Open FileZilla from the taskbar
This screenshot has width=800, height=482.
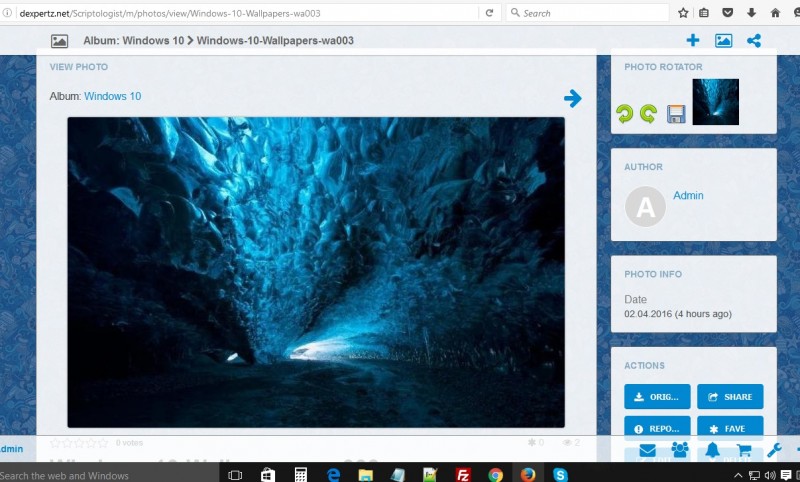tap(463, 475)
